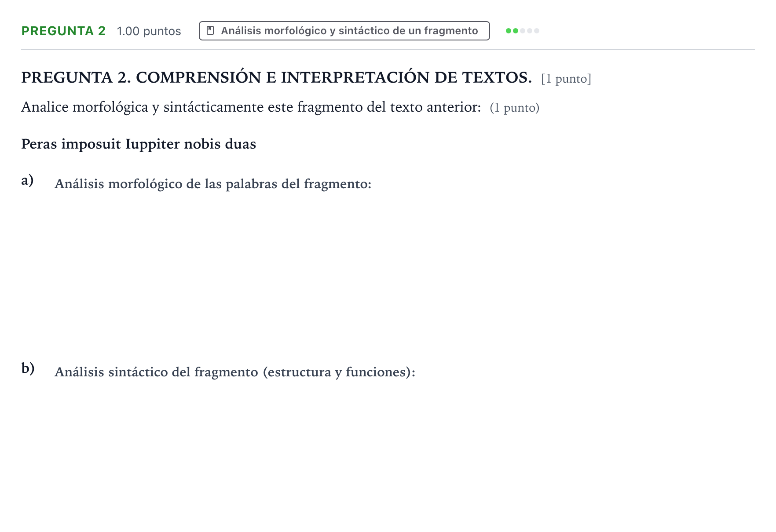
Task: Click the 'a)' item marker
Action: point(27,180)
